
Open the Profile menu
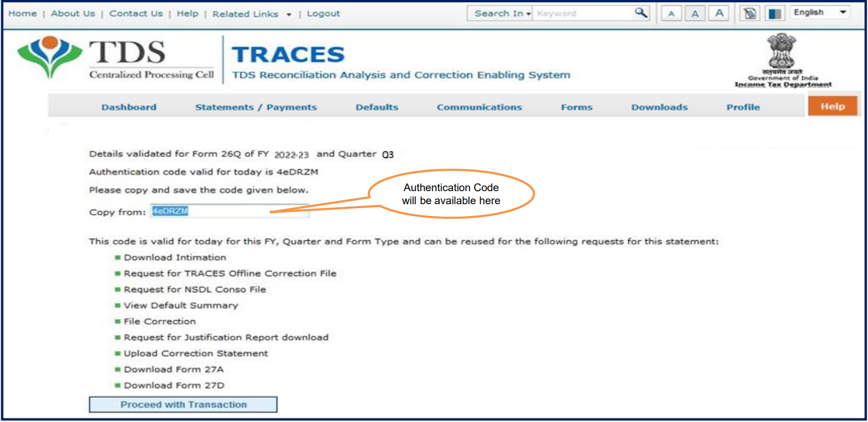point(743,107)
